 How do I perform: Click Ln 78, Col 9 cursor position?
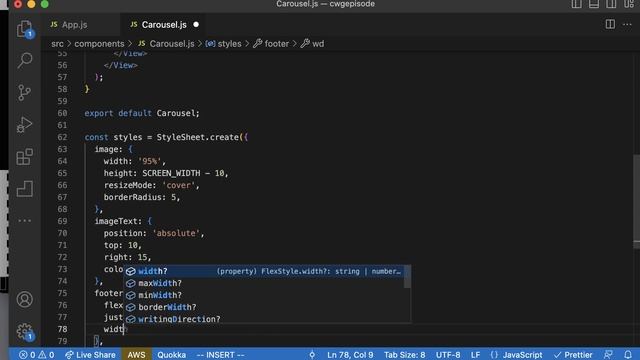click(x=350, y=355)
